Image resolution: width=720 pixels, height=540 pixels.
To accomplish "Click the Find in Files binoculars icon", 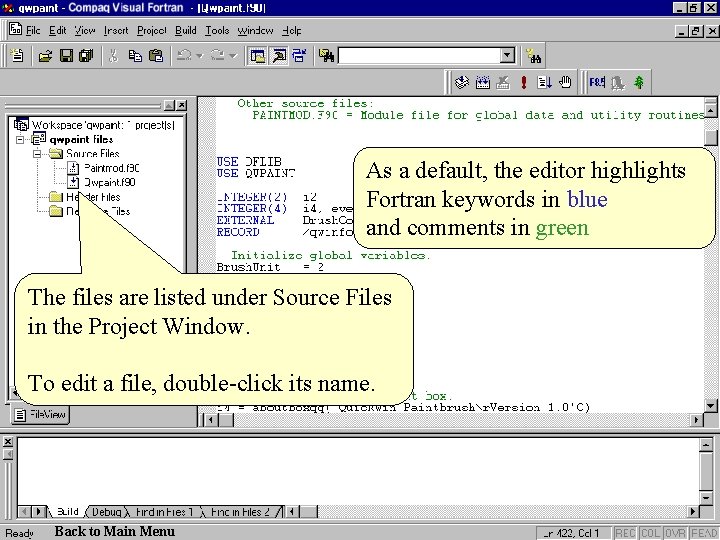I will (x=326, y=56).
